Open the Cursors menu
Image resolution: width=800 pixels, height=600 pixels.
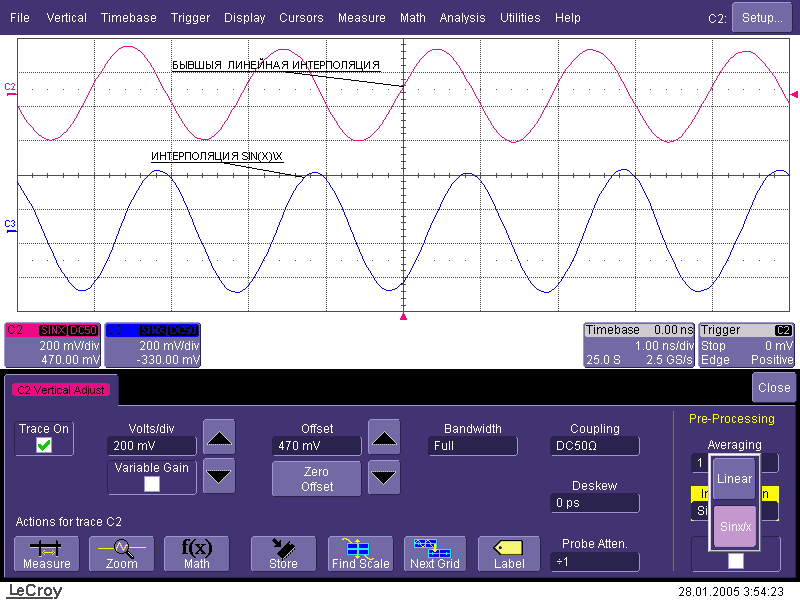pos(301,18)
